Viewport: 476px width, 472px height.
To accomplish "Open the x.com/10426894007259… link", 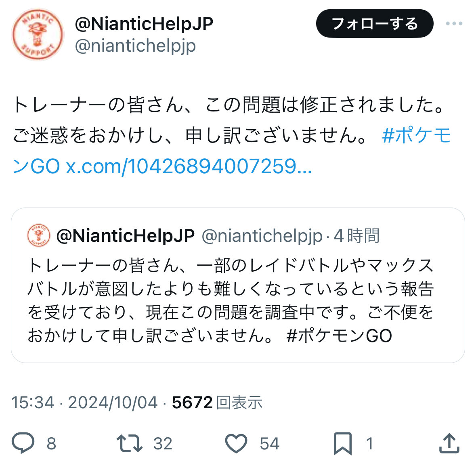I will tap(189, 166).
